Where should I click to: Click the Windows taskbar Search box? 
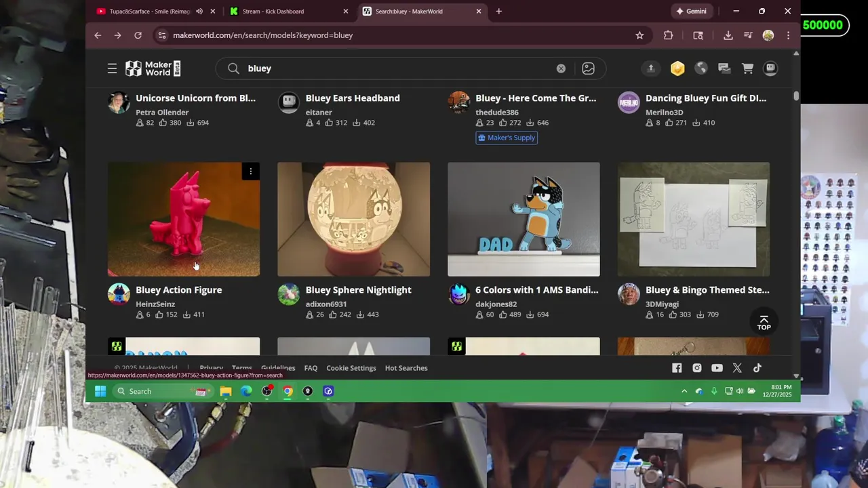tap(162, 391)
